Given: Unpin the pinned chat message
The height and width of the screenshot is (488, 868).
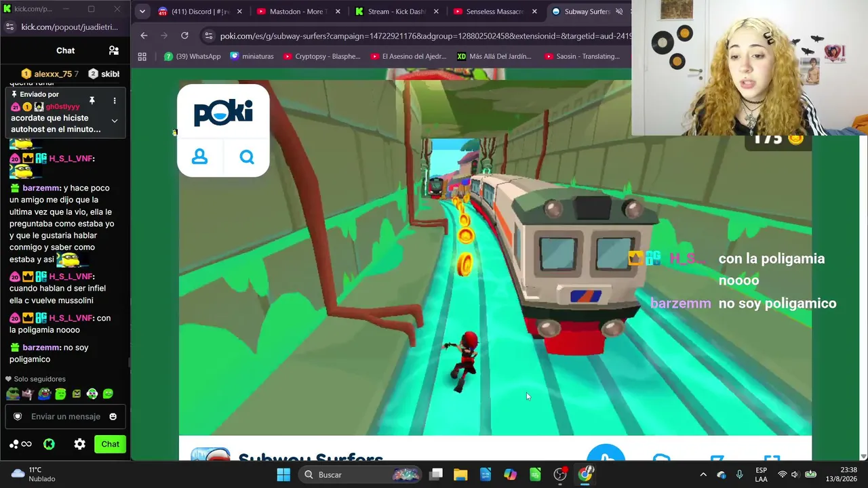Looking at the screenshot, I should coord(92,101).
